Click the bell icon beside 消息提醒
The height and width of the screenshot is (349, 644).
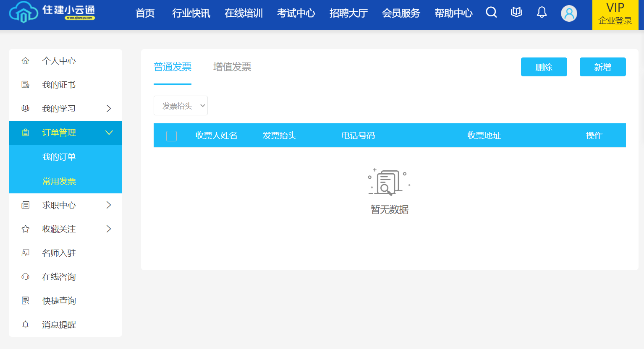[x=26, y=325]
